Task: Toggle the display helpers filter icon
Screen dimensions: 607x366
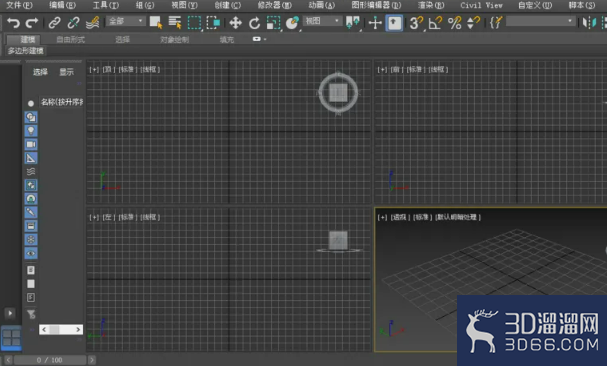Action: tap(31, 158)
